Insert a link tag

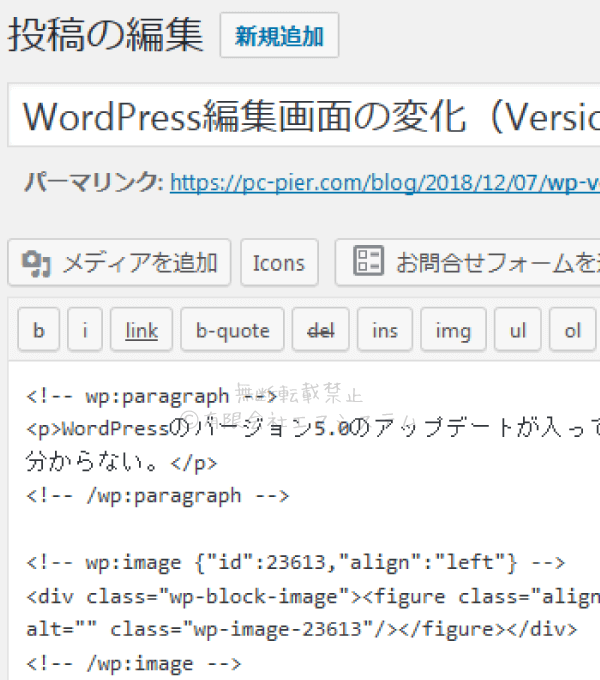pos(141,330)
